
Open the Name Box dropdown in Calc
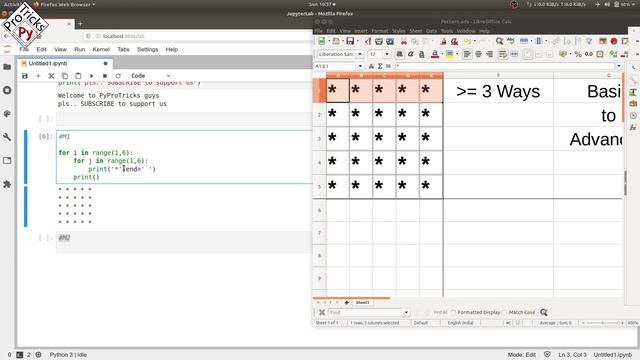click(x=360, y=66)
